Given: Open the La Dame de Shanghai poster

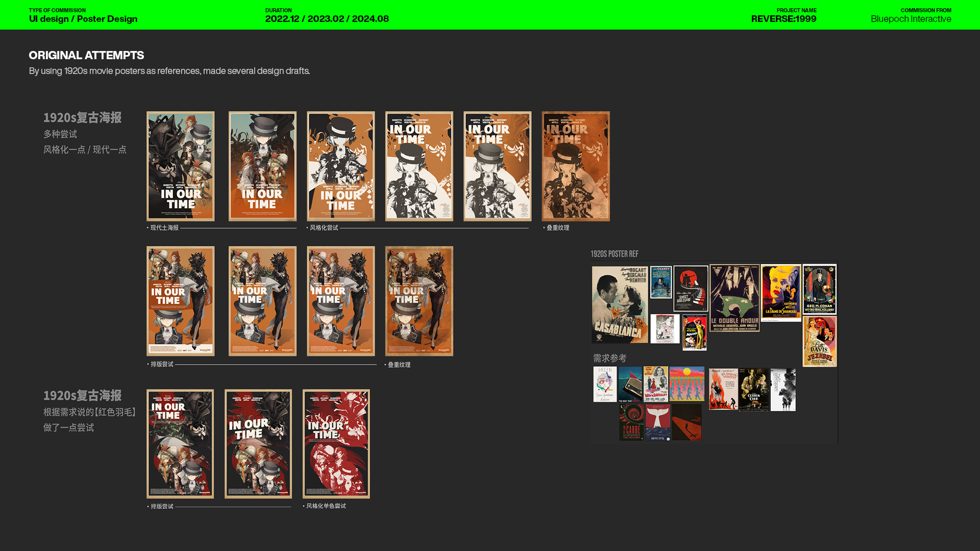Looking at the screenshot, I should coord(781,292).
